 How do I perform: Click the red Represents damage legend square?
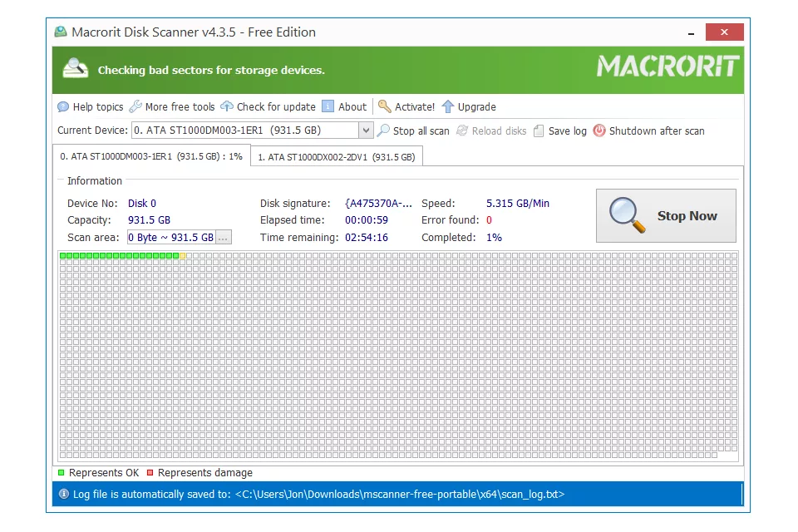pyautogui.click(x=150, y=472)
